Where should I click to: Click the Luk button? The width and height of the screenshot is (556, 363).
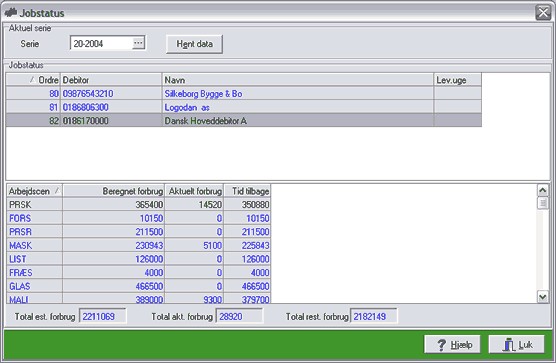pyautogui.click(x=516, y=345)
